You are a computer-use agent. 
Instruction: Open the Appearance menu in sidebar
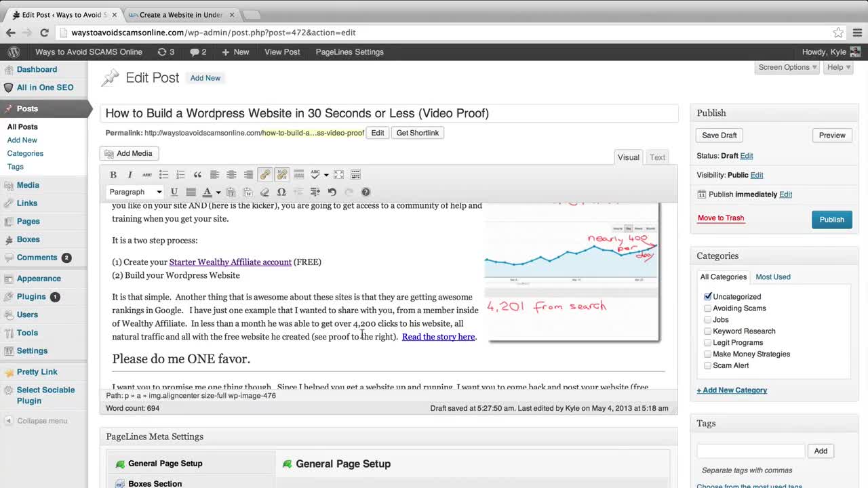[39, 279]
